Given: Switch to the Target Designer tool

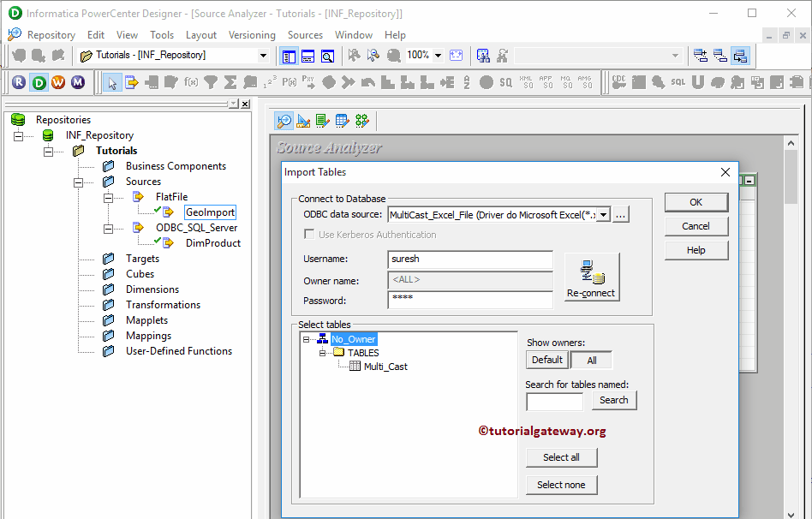Looking at the screenshot, I should [x=302, y=121].
